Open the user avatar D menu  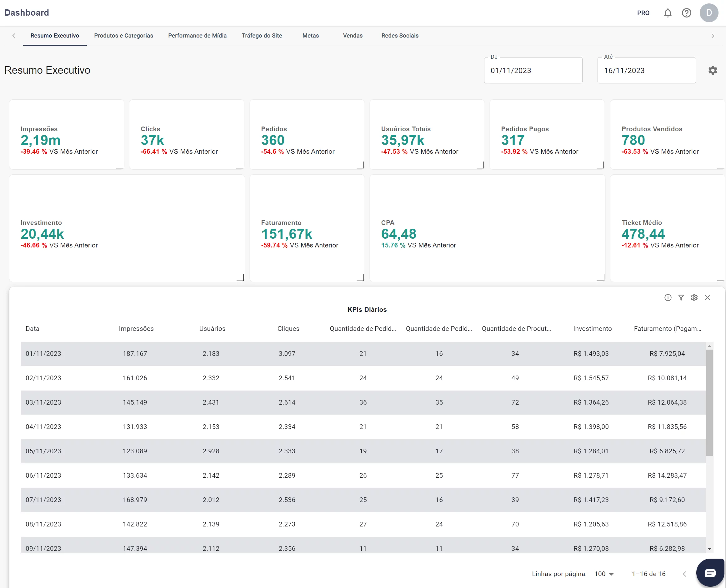click(x=709, y=13)
